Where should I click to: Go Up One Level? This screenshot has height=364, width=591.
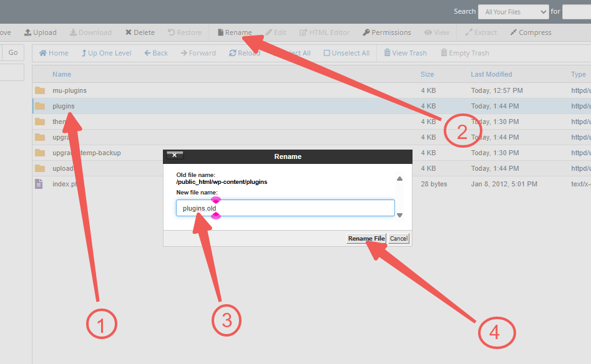tap(106, 52)
